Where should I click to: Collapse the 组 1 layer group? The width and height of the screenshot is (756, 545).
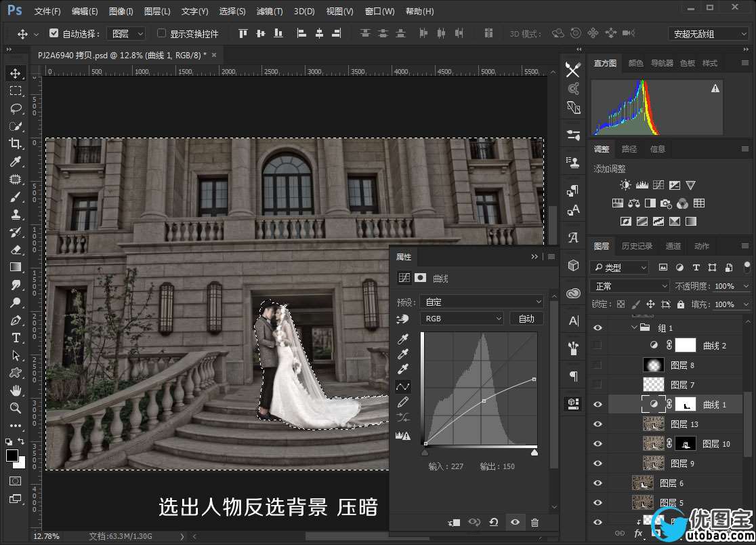[635, 327]
